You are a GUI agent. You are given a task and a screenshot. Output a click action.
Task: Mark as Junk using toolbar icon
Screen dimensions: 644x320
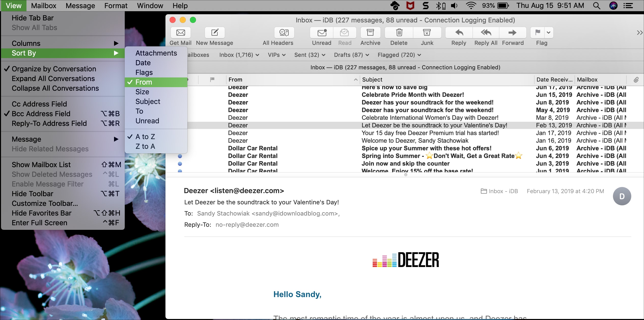point(427,33)
